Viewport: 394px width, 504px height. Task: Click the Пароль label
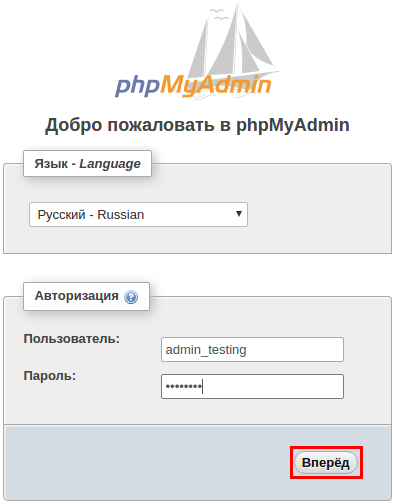coord(50,376)
